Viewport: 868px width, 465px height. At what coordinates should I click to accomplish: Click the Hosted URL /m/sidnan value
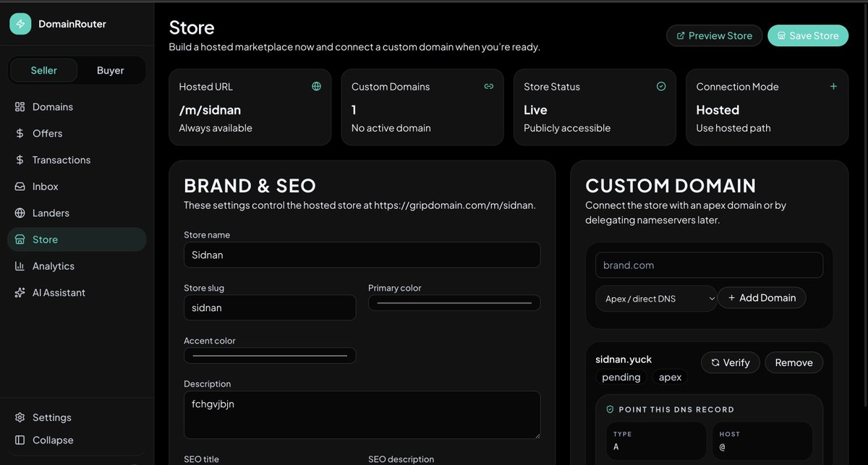(x=210, y=110)
